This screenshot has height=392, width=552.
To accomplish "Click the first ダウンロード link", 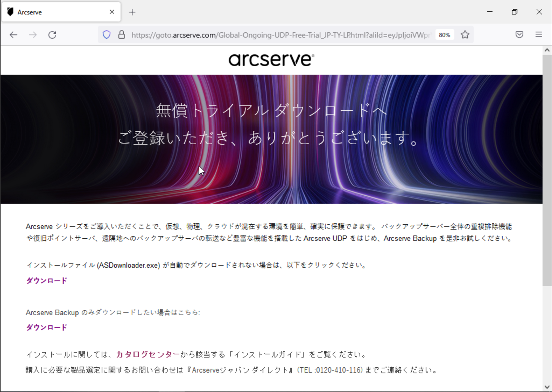I will [x=46, y=281].
